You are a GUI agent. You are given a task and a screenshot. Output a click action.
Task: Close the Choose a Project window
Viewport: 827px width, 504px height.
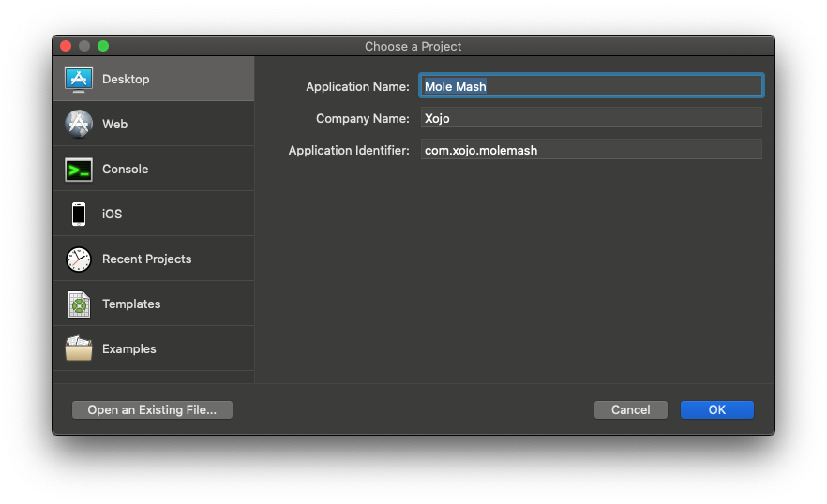pyautogui.click(x=66, y=47)
